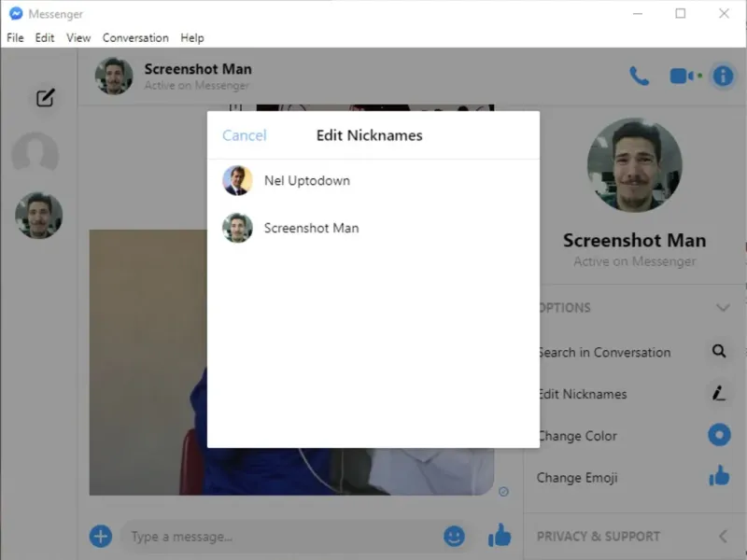Screen dimensions: 747x560
Task: Minimize the Messenger window
Action: point(638,14)
